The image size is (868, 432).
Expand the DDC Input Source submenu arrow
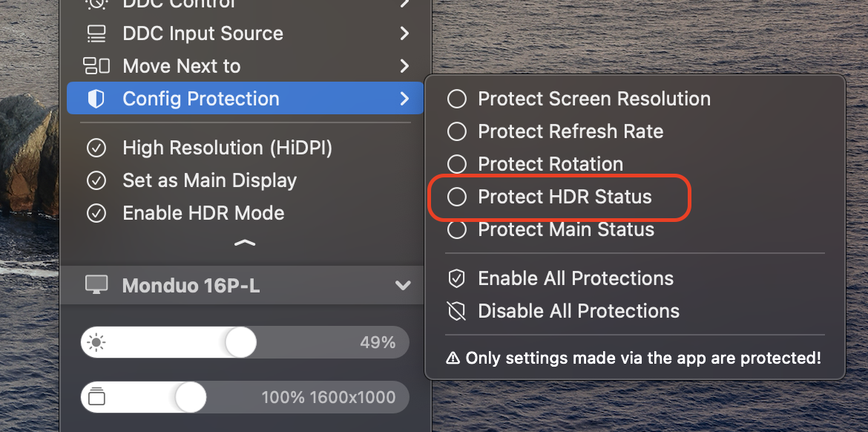pos(404,33)
